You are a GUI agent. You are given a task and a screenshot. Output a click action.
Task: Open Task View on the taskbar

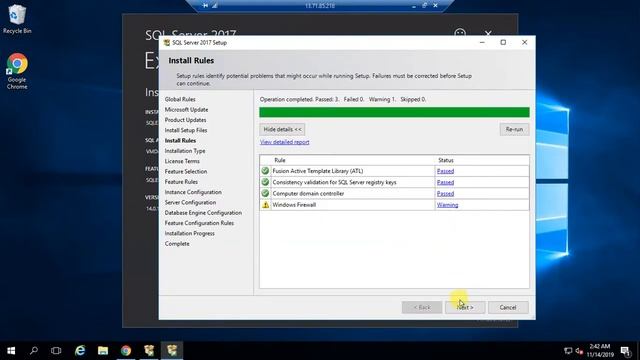click(x=56, y=350)
